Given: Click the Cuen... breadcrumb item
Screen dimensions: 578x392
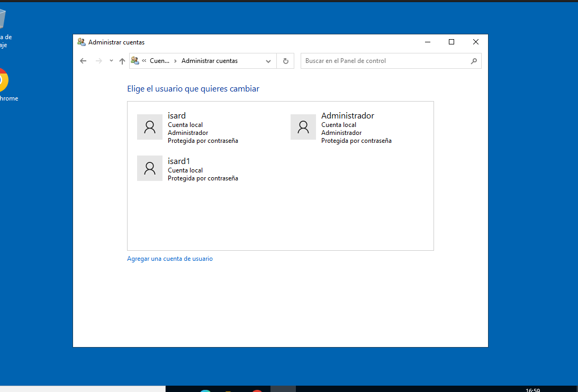Looking at the screenshot, I should (x=160, y=61).
